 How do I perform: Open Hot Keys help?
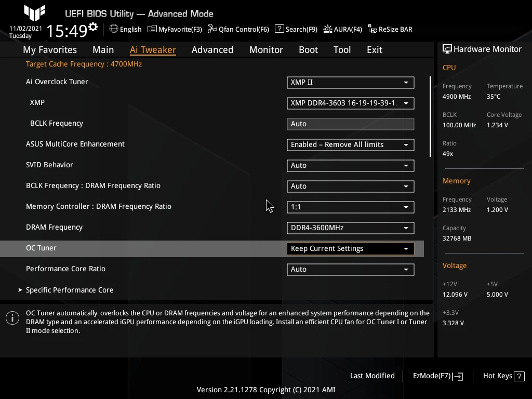503,376
